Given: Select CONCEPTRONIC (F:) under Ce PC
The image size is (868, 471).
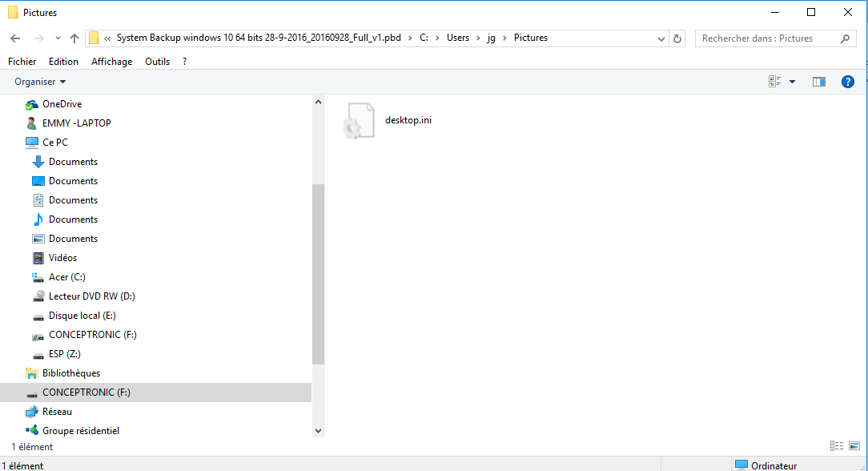Looking at the screenshot, I should [x=92, y=335].
